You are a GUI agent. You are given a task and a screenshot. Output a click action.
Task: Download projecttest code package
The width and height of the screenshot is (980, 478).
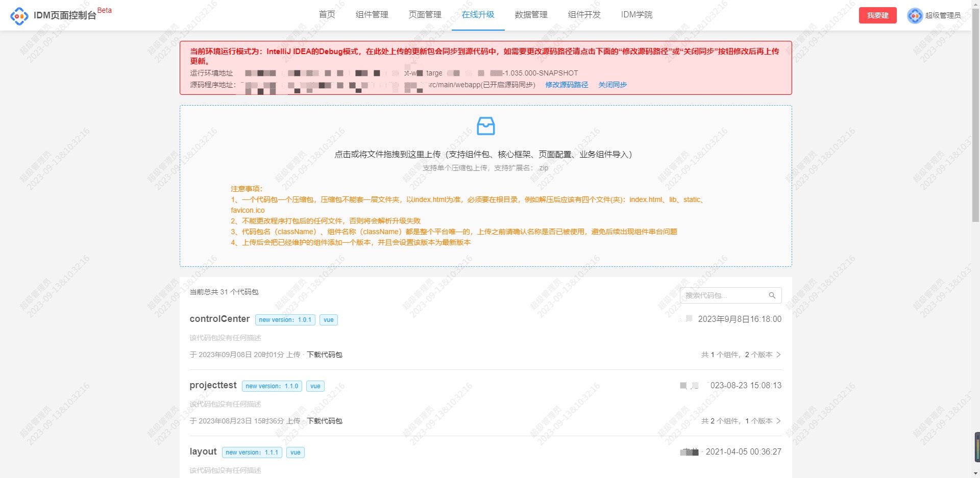point(325,421)
